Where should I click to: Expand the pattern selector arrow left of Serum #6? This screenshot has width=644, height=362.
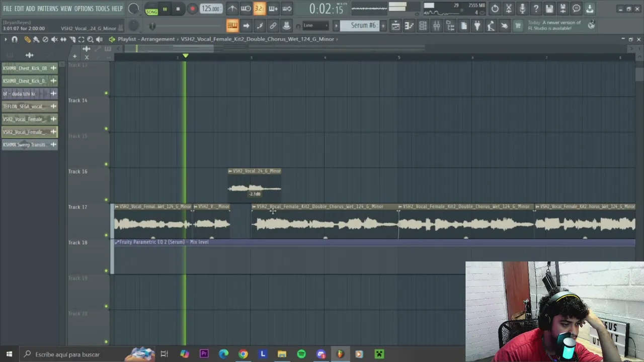tap(337, 26)
